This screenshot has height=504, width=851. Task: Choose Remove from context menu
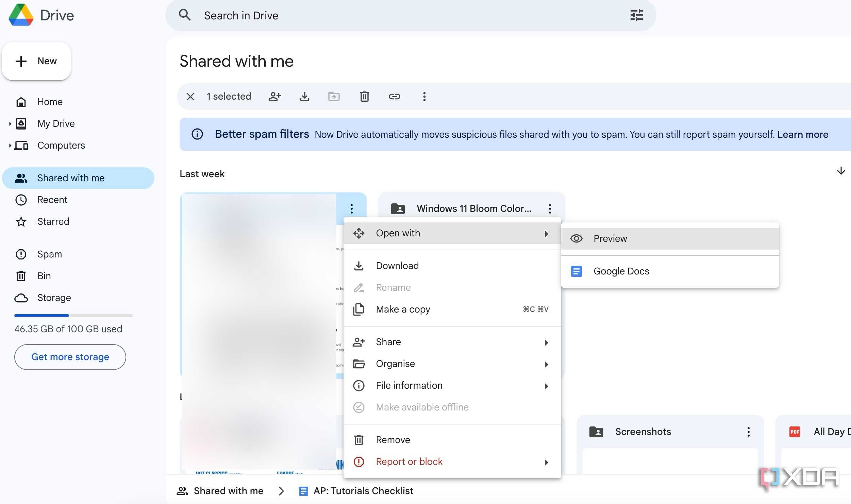click(x=452, y=440)
